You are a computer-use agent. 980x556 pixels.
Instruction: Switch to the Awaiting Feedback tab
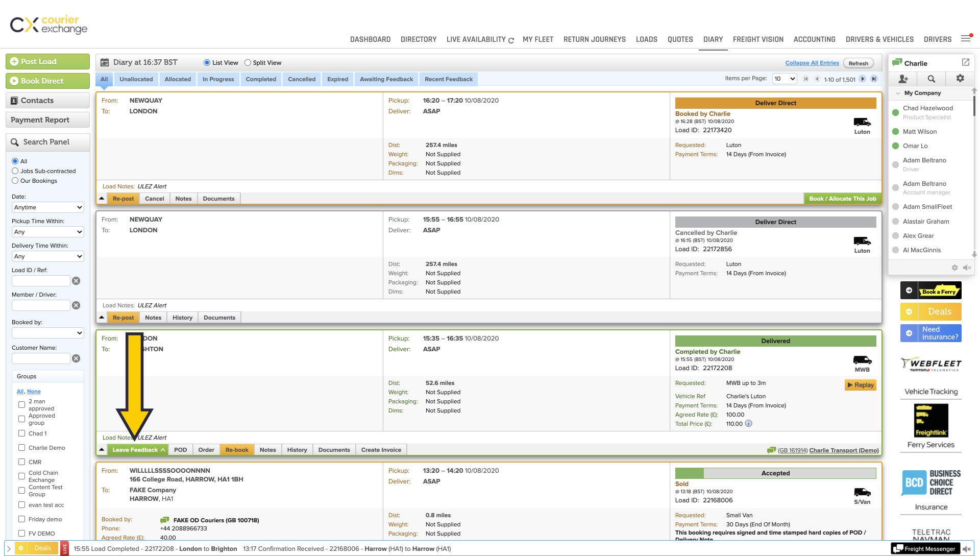(x=386, y=79)
